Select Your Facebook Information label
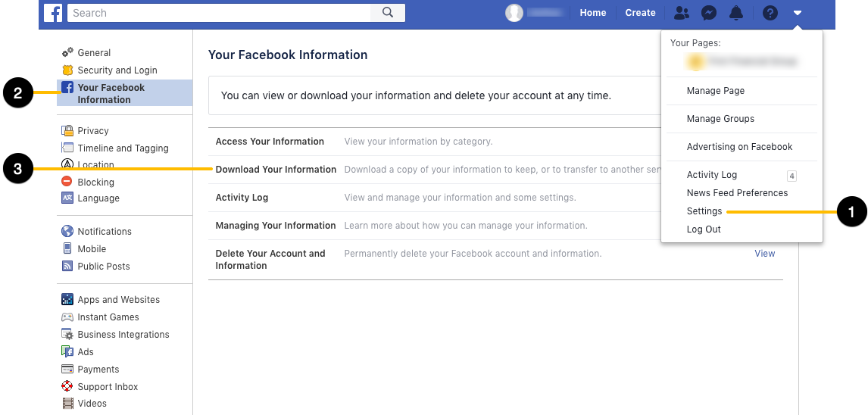This screenshot has height=415, width=868. [111, 93]
